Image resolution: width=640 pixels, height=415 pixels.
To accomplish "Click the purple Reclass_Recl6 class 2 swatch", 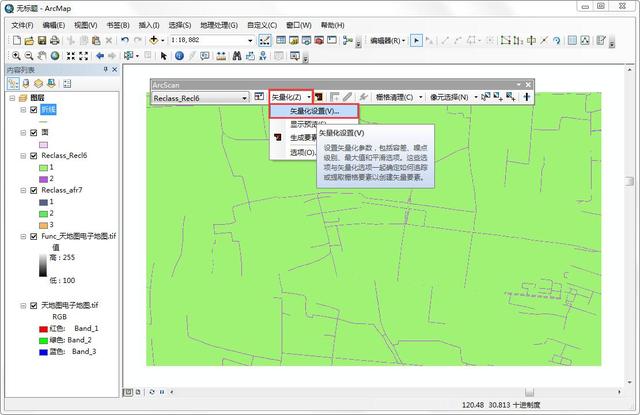I will click(x=44, y=179).
